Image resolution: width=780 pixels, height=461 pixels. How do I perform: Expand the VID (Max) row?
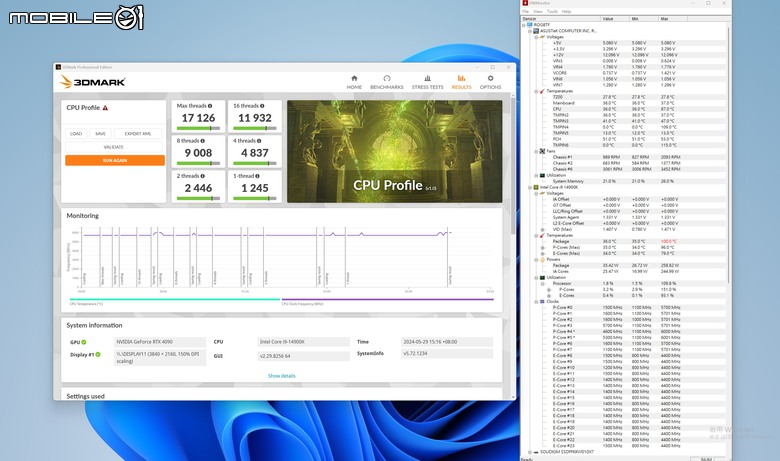[543, 230]
